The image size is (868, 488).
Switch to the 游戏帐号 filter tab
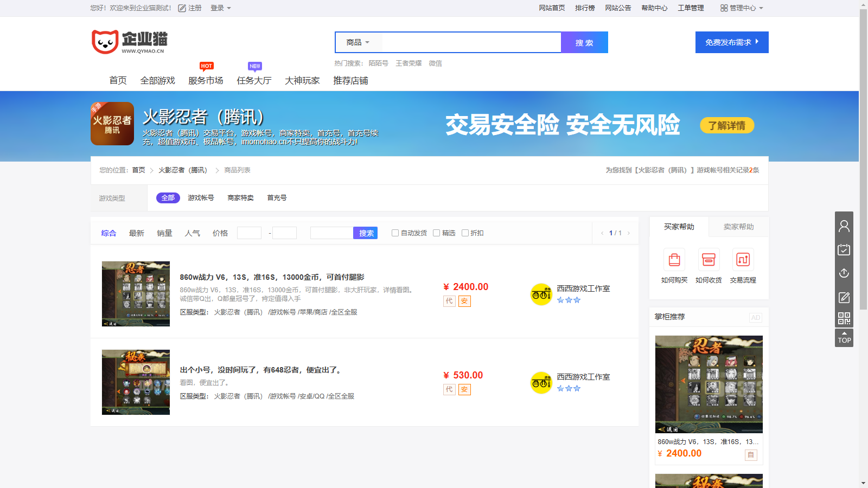tap(200, 197)
